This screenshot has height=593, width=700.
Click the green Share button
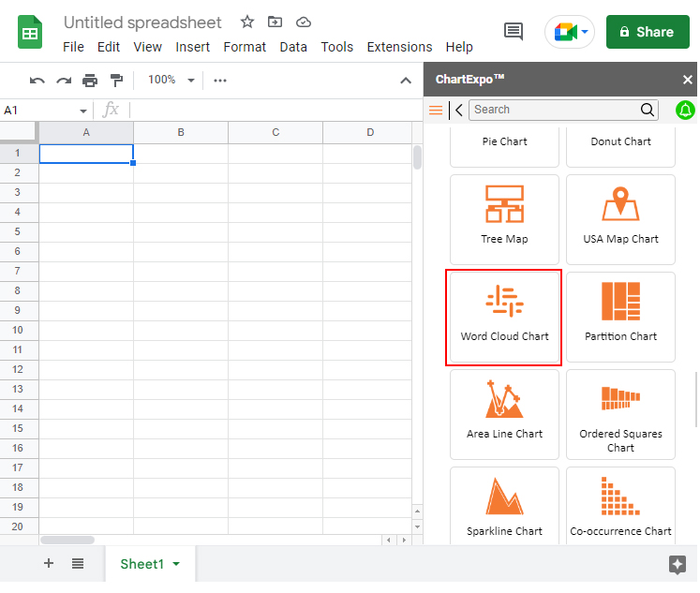[x=648, y=32]
